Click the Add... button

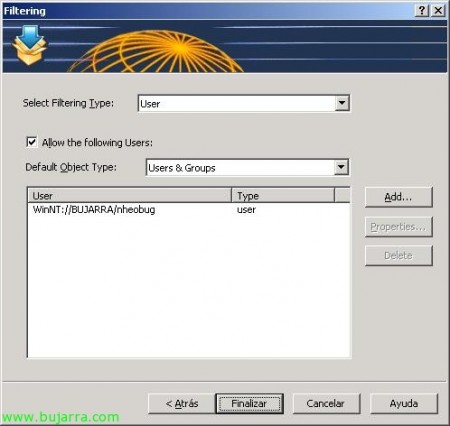399,197
